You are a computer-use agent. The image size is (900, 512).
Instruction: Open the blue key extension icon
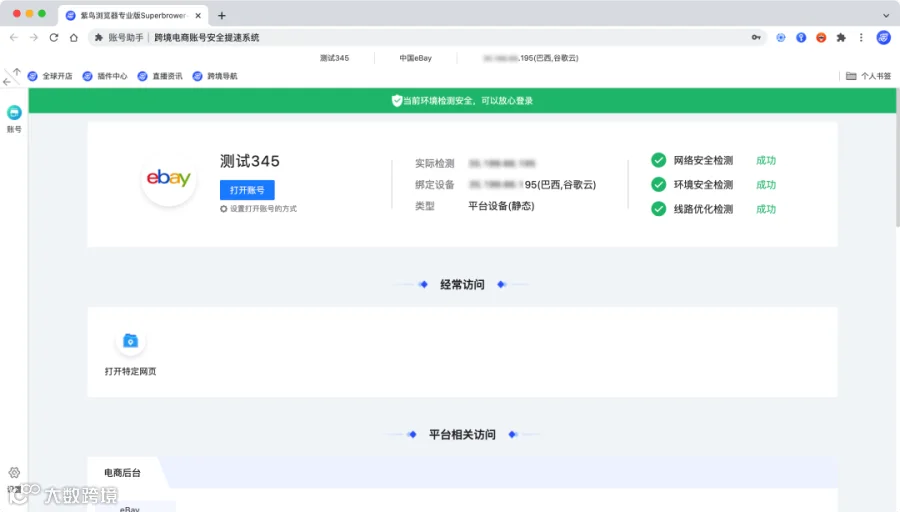(x=801, y=37)
